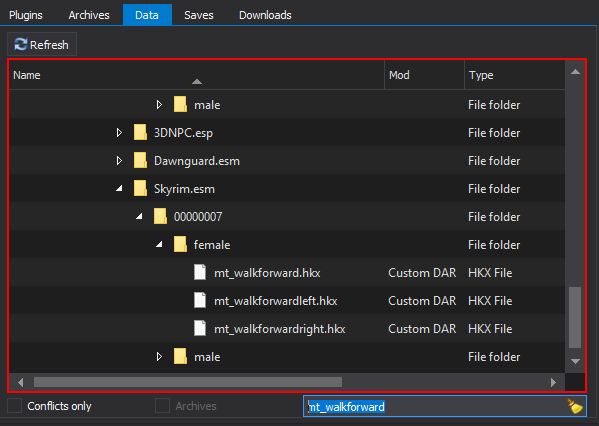599x426 pixels.
Task: Select the mt_walkforwardleft.hkx file name
Action: [275, 301]
